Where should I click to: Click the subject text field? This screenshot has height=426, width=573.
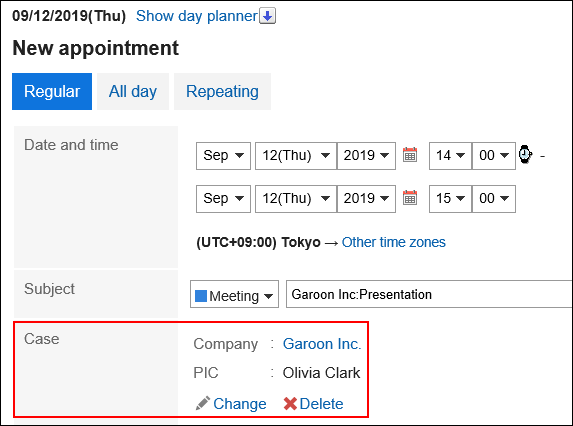[x=429, y=294]
